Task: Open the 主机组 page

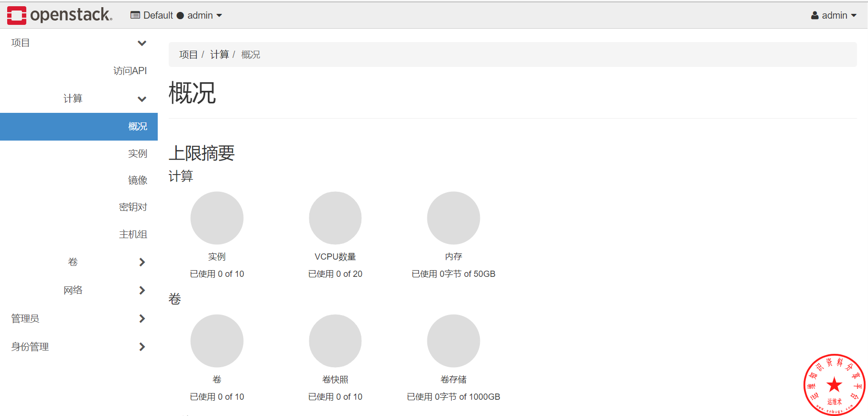Action: click(x=133, y=234)
